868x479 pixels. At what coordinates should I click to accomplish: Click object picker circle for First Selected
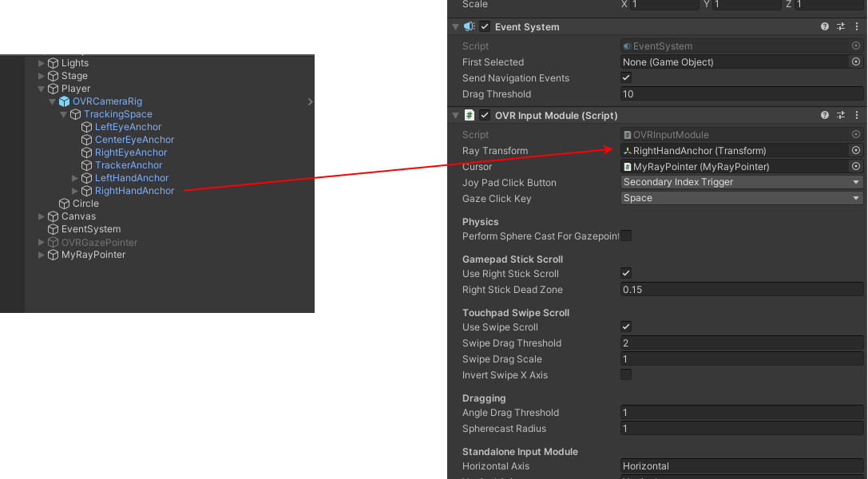pyautogui.click(x=856, y=61)
